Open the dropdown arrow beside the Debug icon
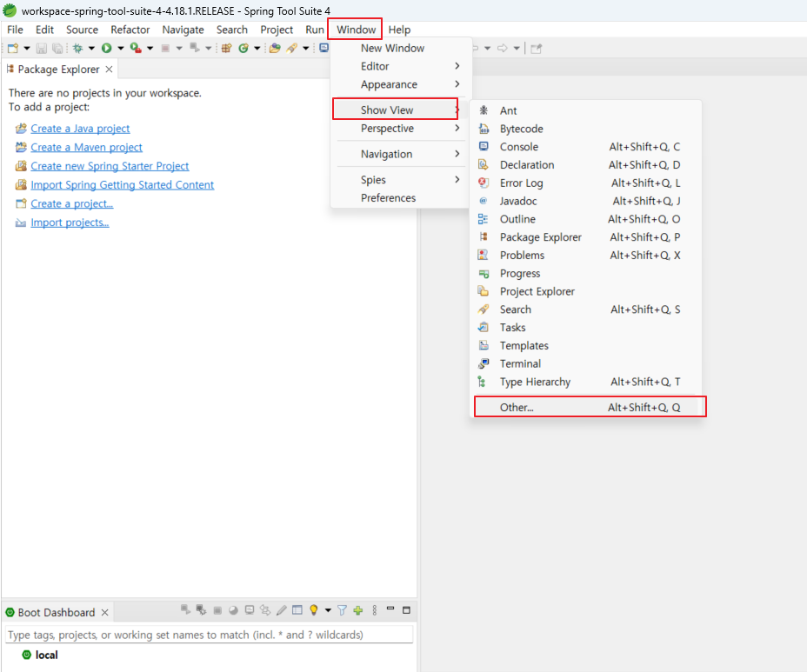 [x=91, y=49]
